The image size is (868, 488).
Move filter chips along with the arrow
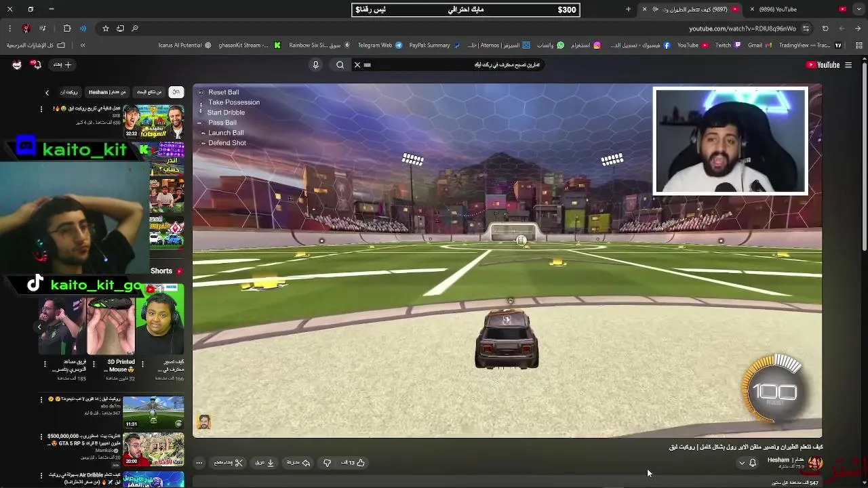point(47,92)
